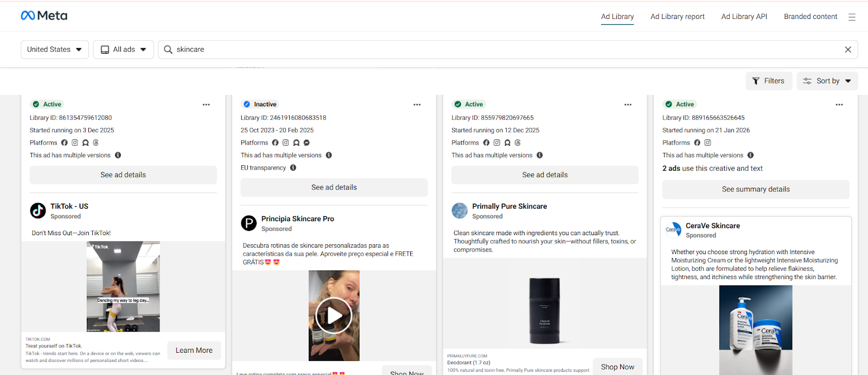868x375 pixels.
Task: Play the Principia Skincare Pro ad video
Action: 334,315
